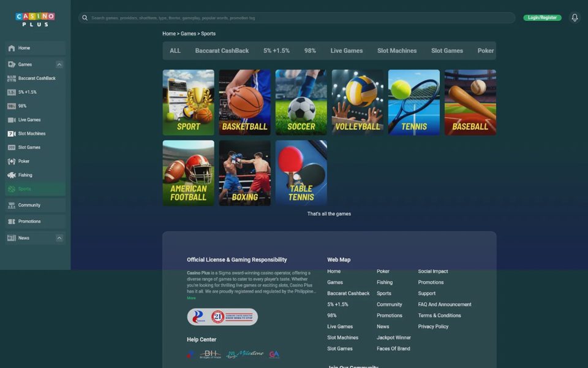Screen dimensions: 588x368
Task: Click the Slot Games sidebar icon
Action: (x=12, y=148)
